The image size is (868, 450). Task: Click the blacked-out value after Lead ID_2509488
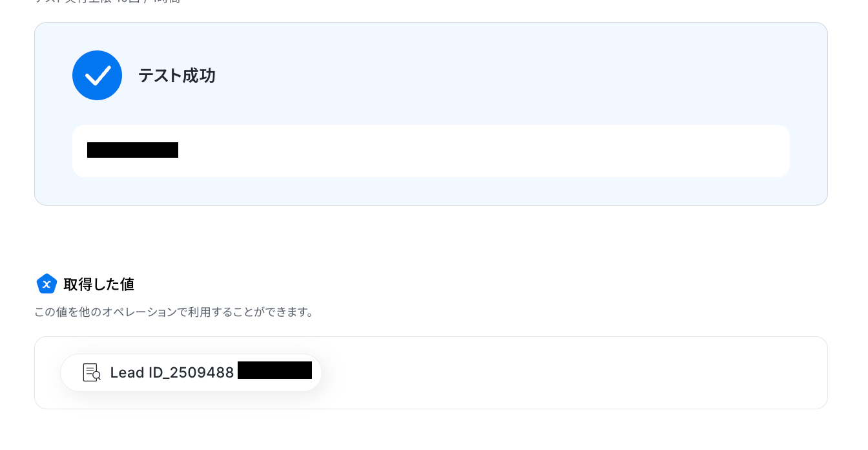pos(274,370)
